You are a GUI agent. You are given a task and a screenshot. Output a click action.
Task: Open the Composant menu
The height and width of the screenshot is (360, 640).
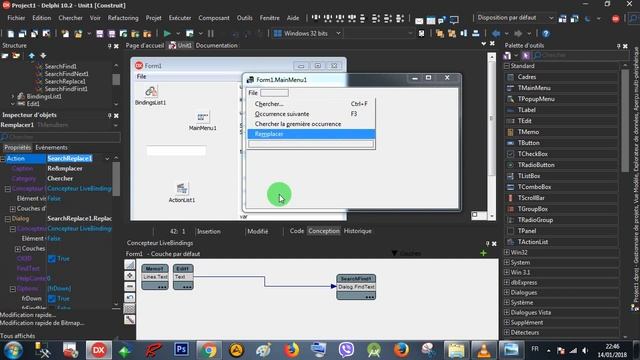(214, 18)
